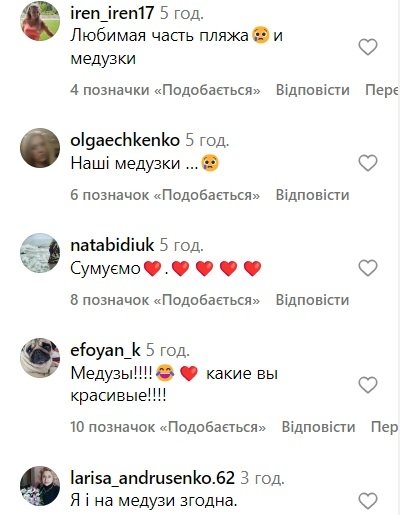Image resolution: width=400 pixels, height=515 pixels.
Task: Open larisa_andrusenko.62's profile picture
Action: (x=40, y=486)
